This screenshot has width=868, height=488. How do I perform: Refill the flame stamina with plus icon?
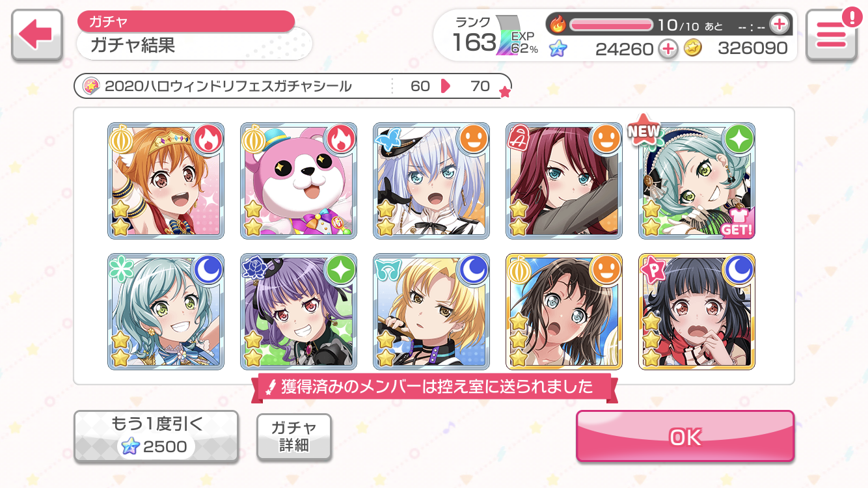pyautogui.click(x=778, y=25)
